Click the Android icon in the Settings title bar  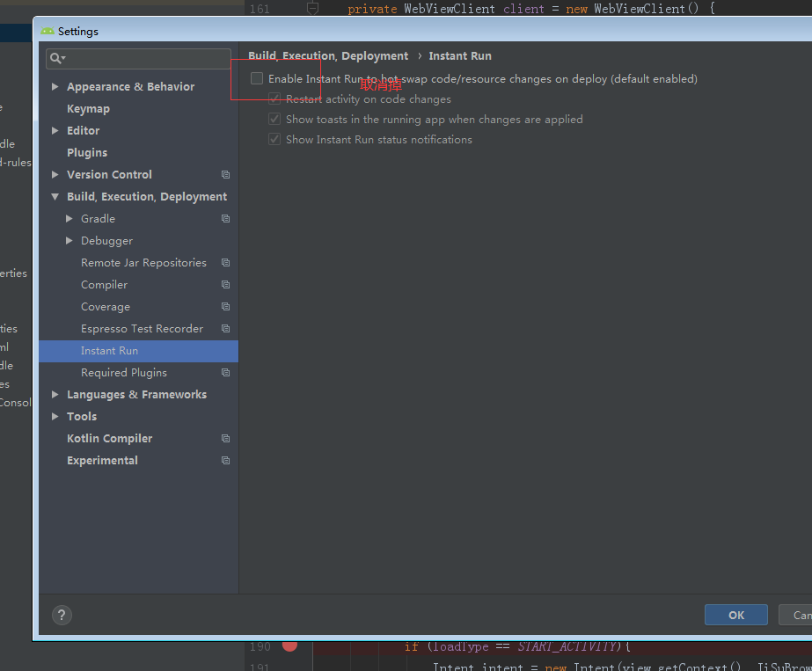[x=47, y=31]
